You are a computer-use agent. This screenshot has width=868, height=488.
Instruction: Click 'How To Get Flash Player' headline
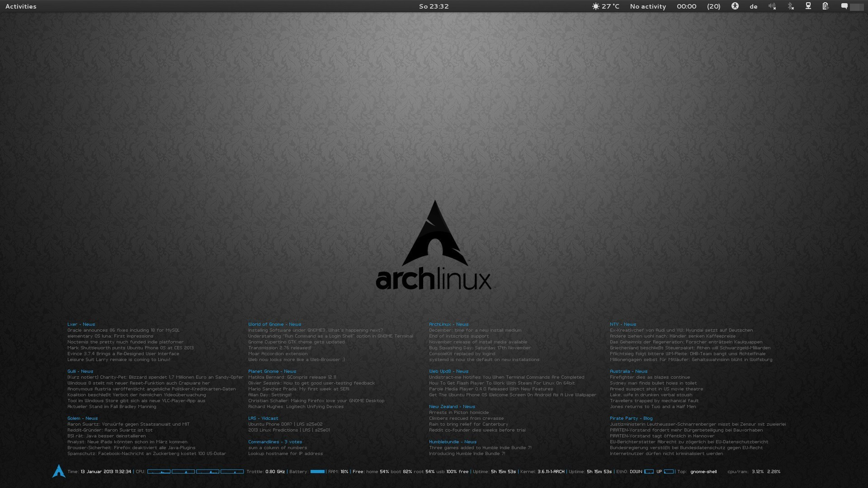(502, 383)
